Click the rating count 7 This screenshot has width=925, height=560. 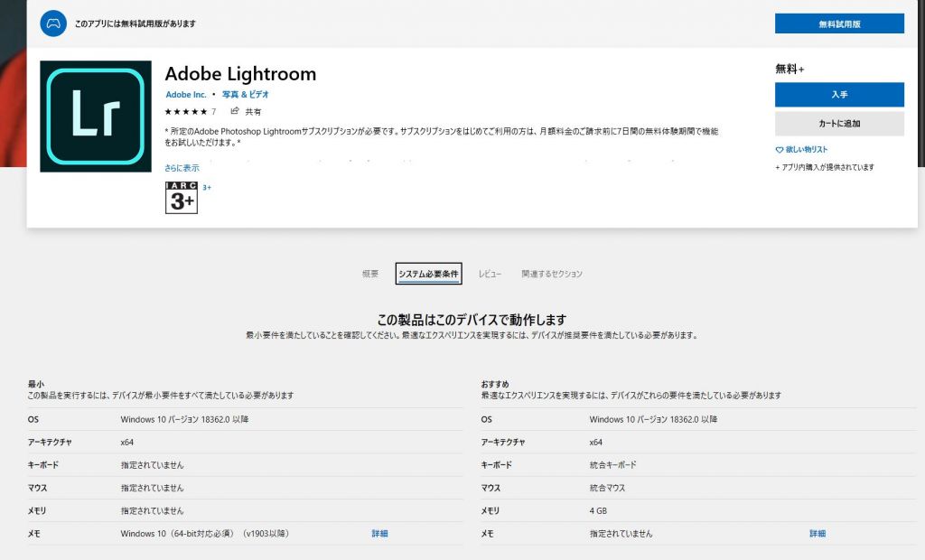[213, 111]
